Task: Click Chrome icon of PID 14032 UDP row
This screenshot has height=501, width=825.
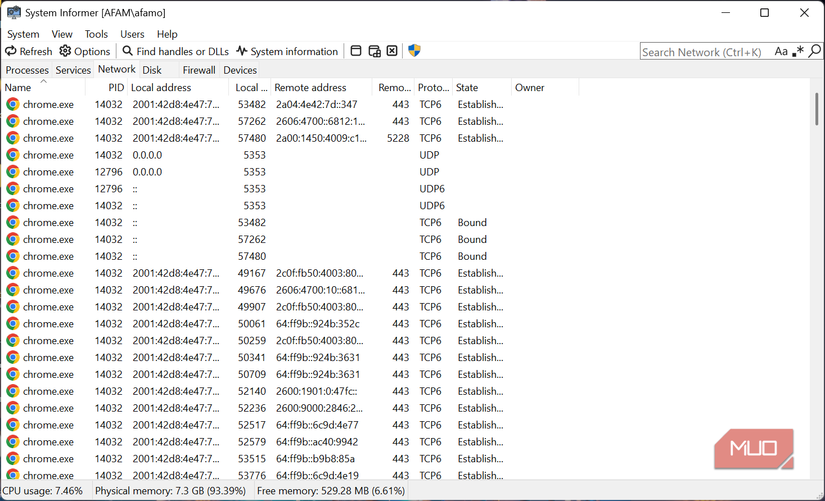Action: point(13,155)
